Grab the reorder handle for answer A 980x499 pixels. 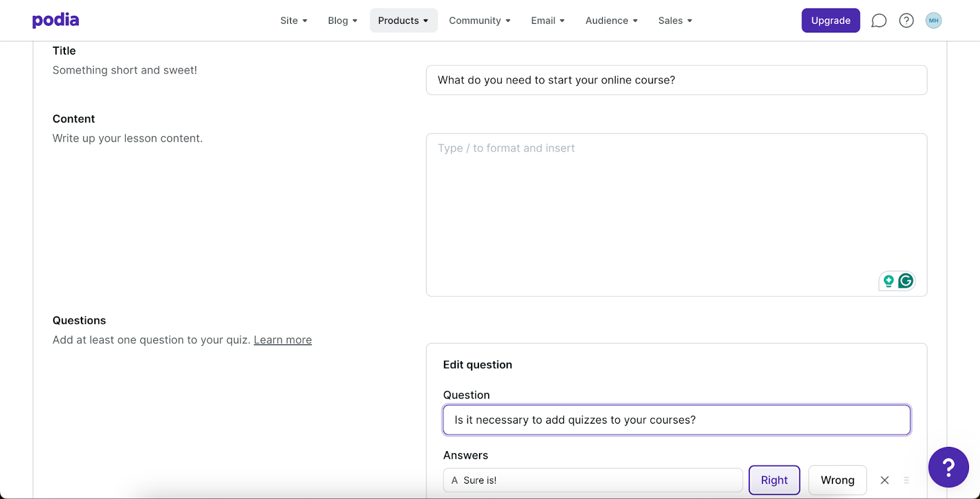(x=907, y=480)
